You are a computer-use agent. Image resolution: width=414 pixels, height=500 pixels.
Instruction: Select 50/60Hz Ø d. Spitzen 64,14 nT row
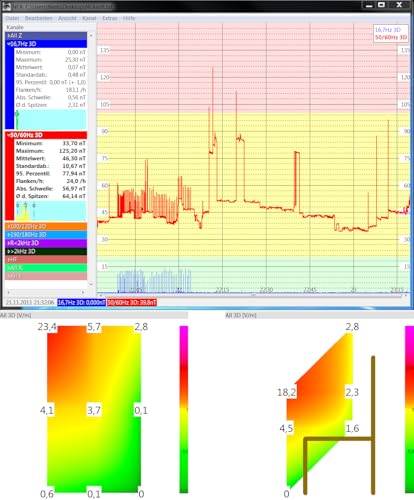point(51,196)
